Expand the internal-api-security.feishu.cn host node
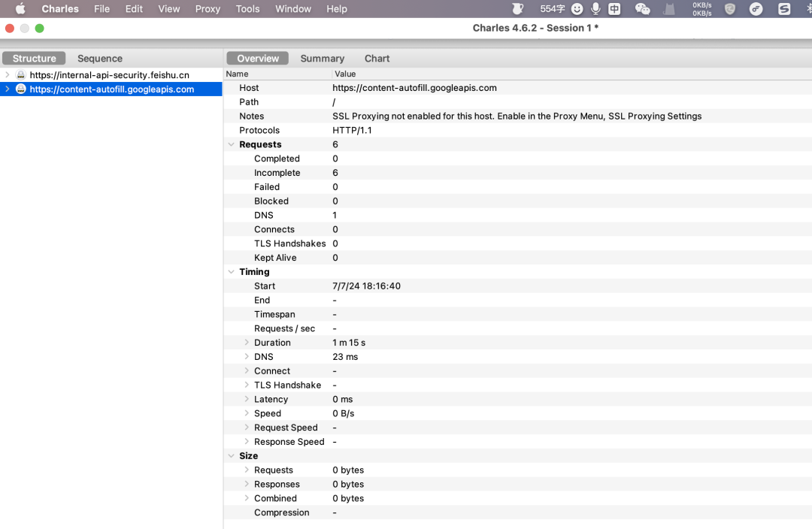Image resolution: width=812 pixels, height=529 pixels. 8,74
